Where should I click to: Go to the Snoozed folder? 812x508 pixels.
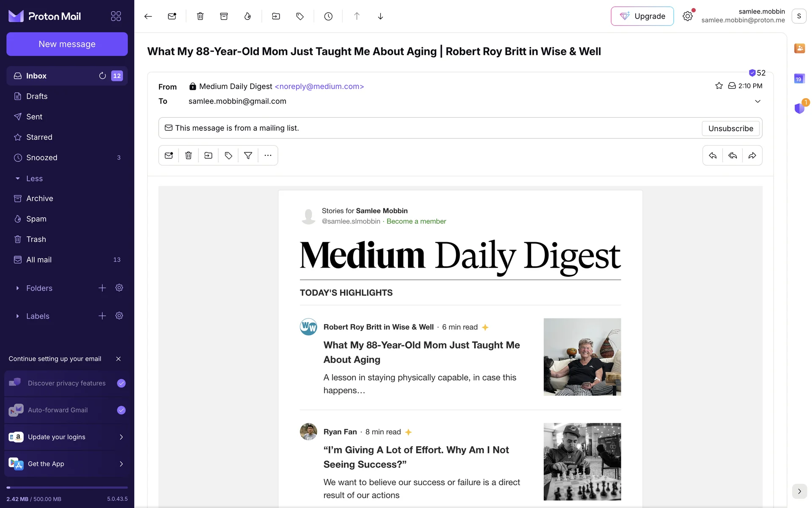pyautogui.click(x=41, y=157)
